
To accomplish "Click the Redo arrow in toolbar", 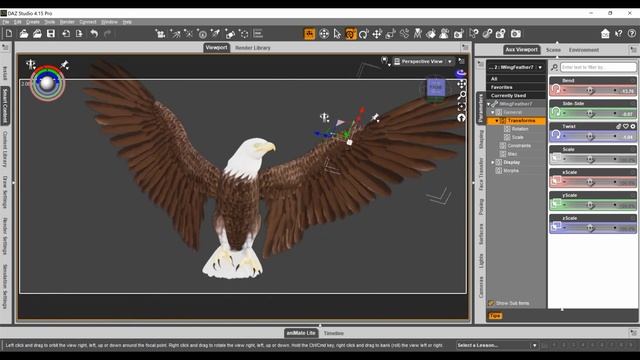I will (x=108, y=33).
